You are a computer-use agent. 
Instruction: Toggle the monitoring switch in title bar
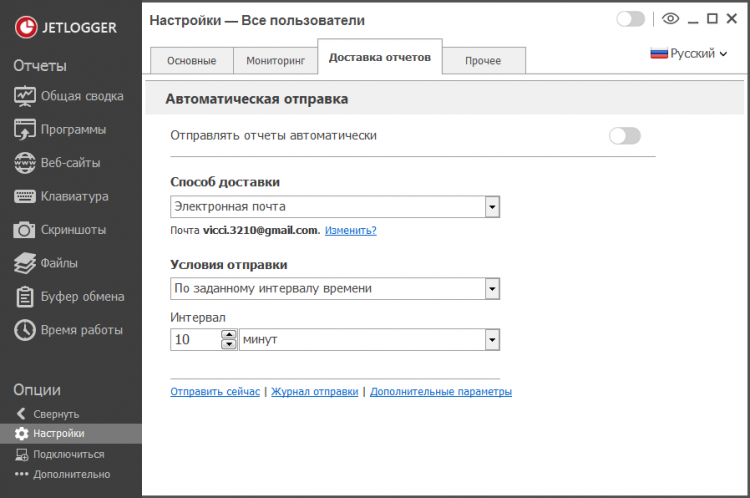click(x=631, y=19)
